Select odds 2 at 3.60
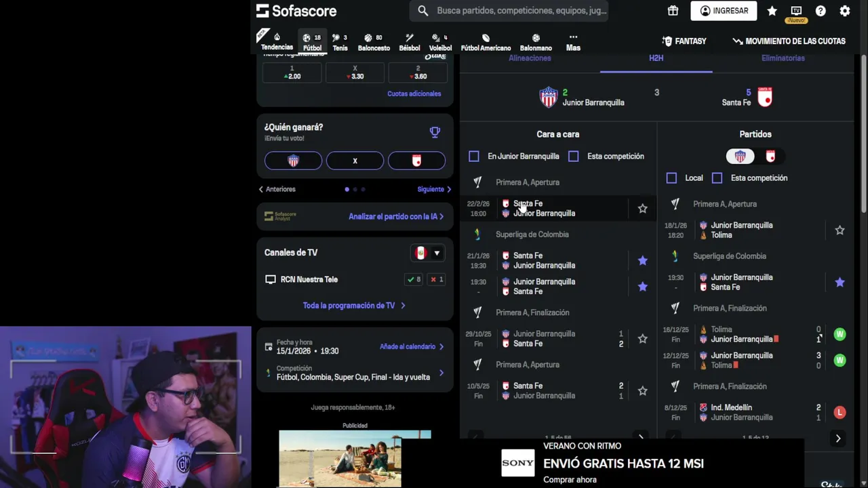Screen dimensions: 868x488 [x=418, y=73]
